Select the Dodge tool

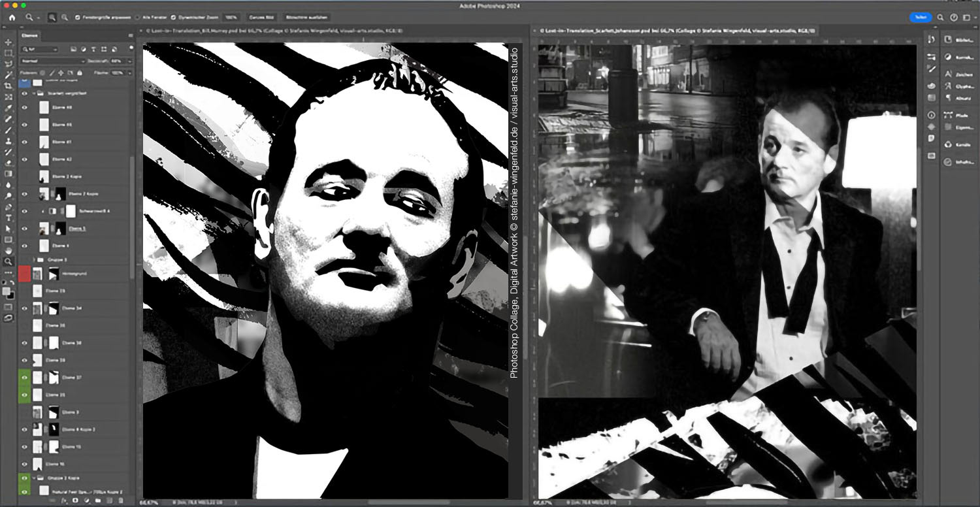point(8,196)
